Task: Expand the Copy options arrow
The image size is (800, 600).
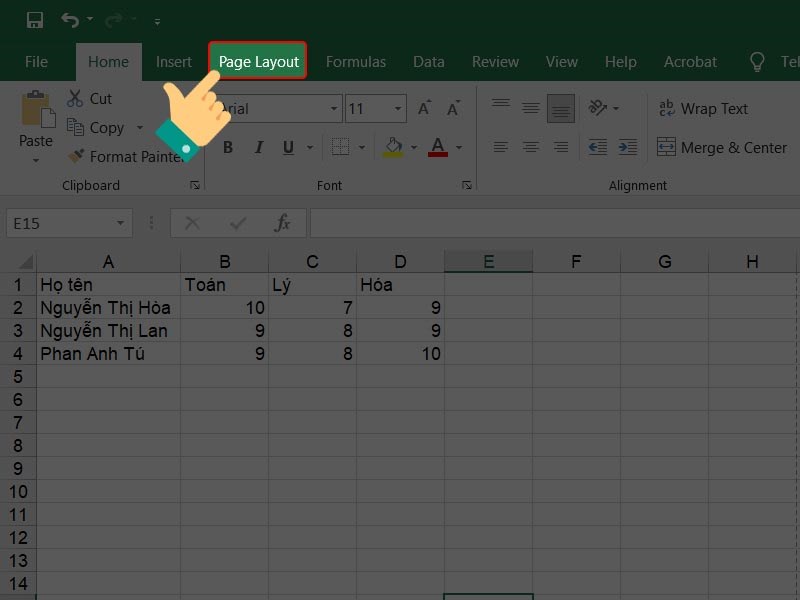Action: coord(140,128)
